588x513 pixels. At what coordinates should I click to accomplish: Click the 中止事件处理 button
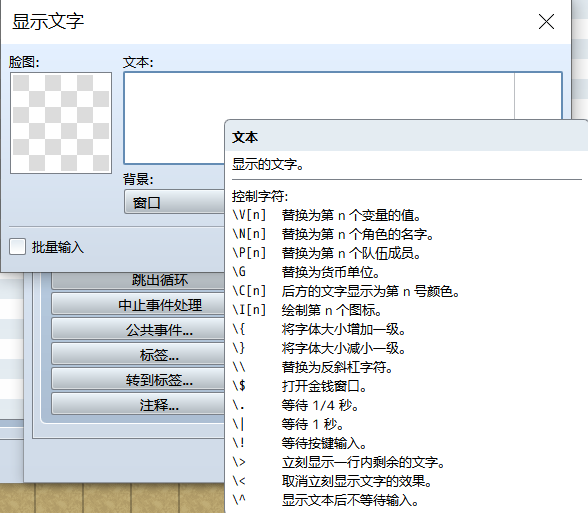(x=138, y=304)
